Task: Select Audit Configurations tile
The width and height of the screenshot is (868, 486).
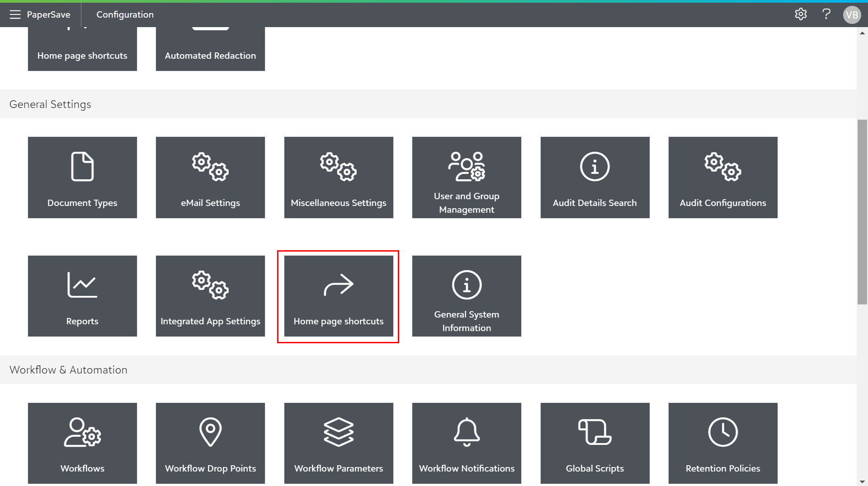Action: [x=723, y=178]
